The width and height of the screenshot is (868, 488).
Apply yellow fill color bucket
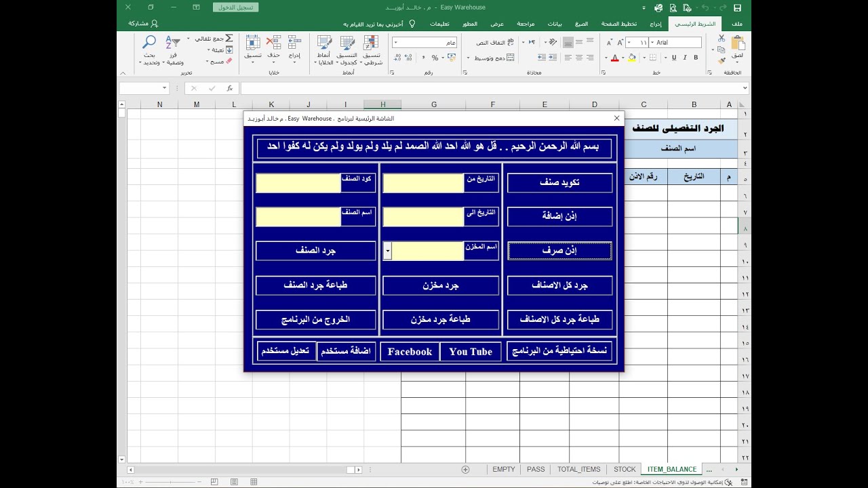click(631, 58)
